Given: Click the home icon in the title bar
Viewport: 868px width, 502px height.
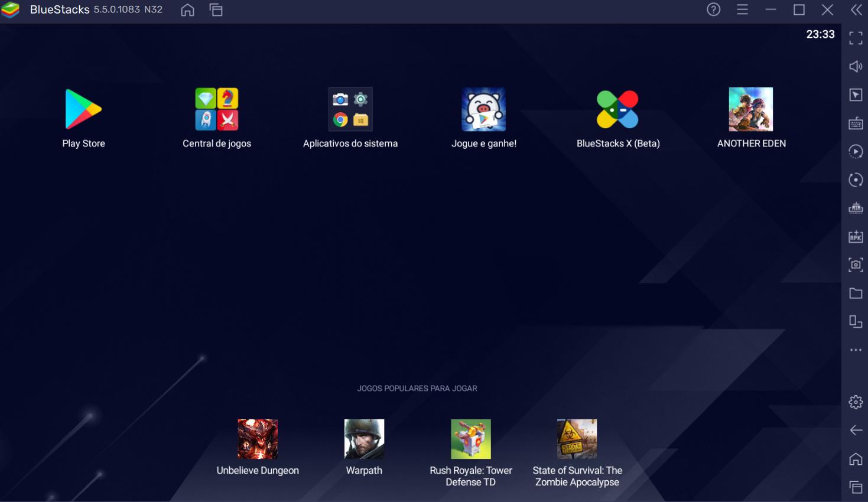Looking at the screenshot, I should [187, 10].
